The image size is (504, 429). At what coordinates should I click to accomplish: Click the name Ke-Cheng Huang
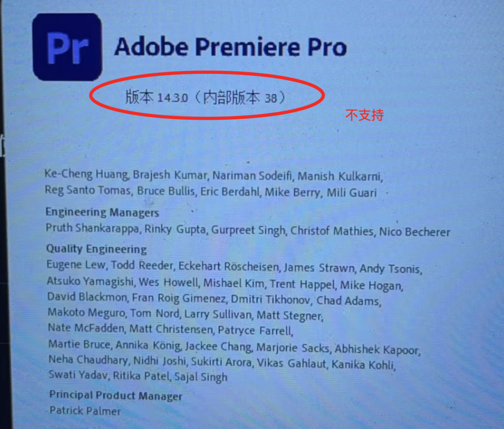tap(87, 174)
